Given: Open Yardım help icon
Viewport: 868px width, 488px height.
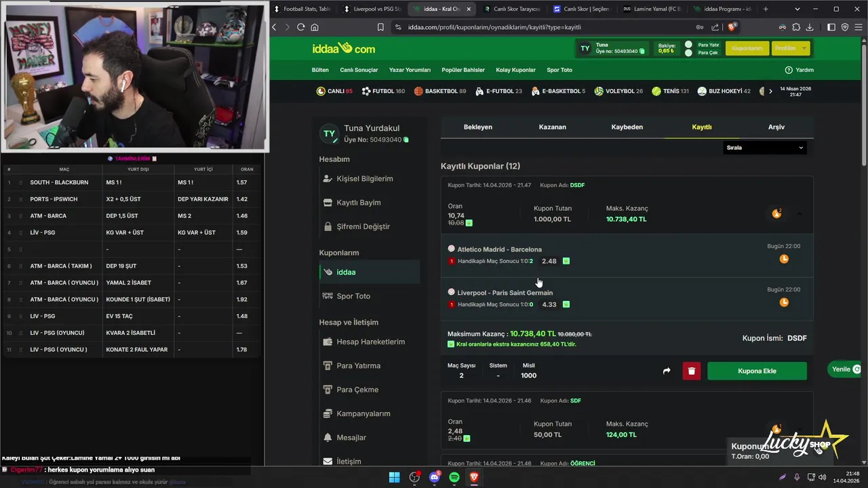Looking at the screenshot, I should click(789, 70).
